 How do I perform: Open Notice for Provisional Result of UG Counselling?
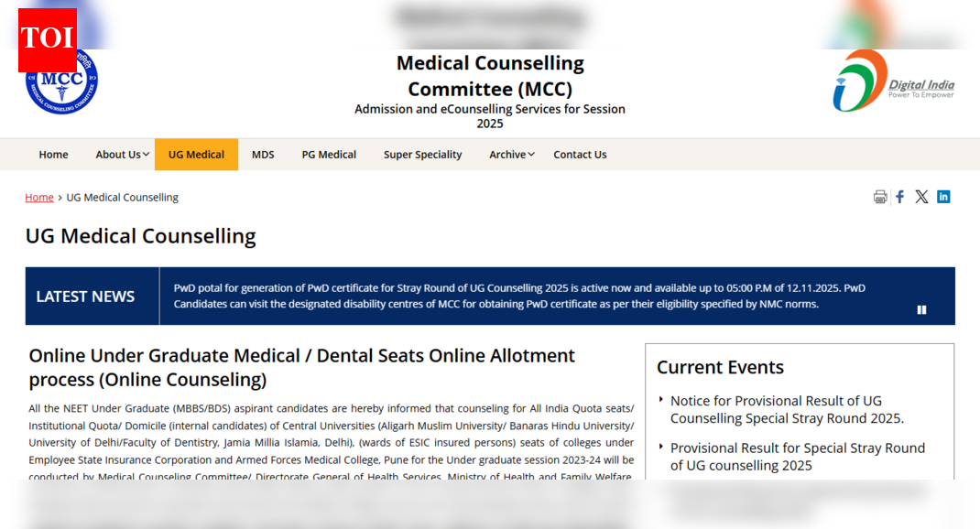point(777,409)
